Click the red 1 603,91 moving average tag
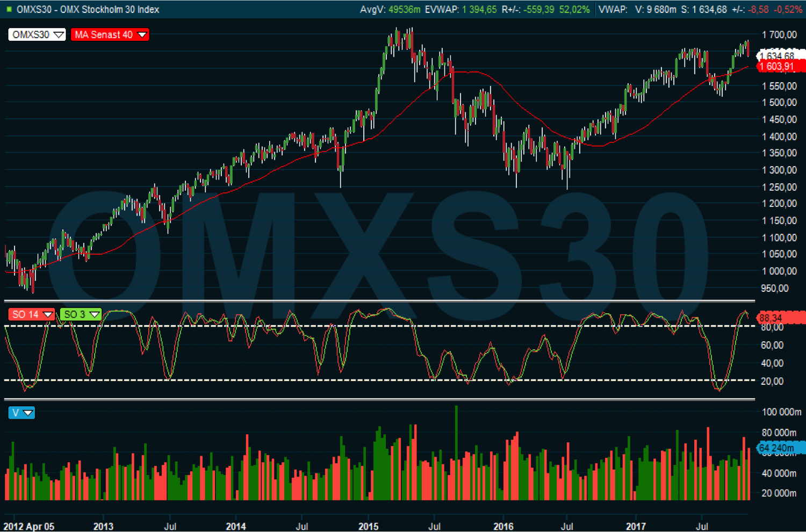 [780, 67]
